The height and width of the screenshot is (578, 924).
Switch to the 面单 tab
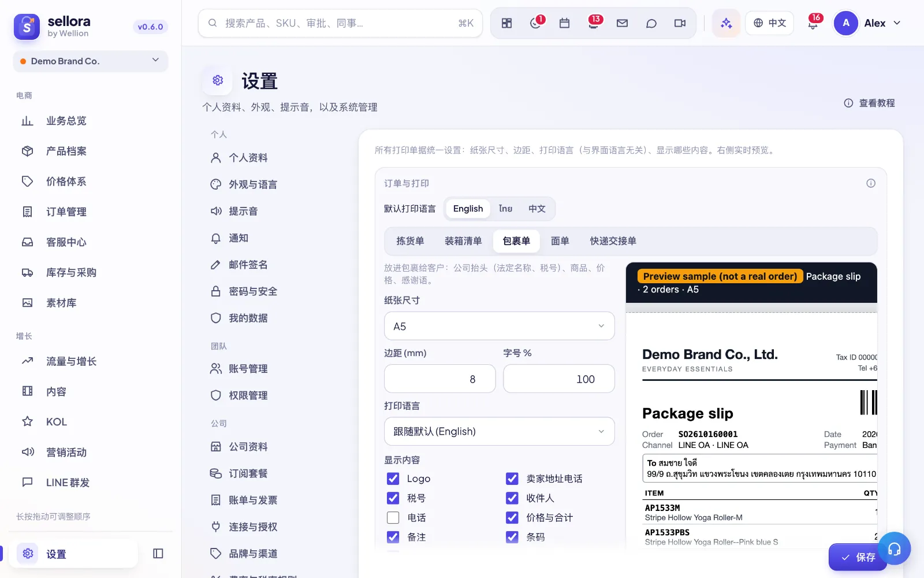(x=560, y=241)
